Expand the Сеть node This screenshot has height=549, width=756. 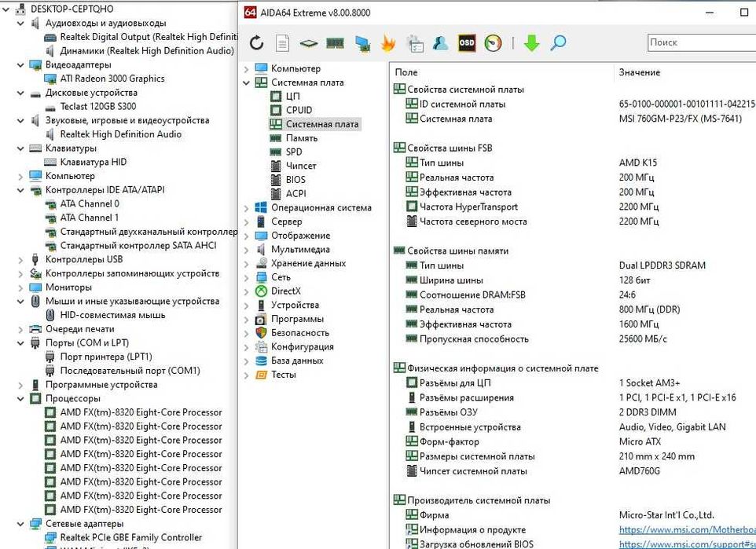(247, 278)
